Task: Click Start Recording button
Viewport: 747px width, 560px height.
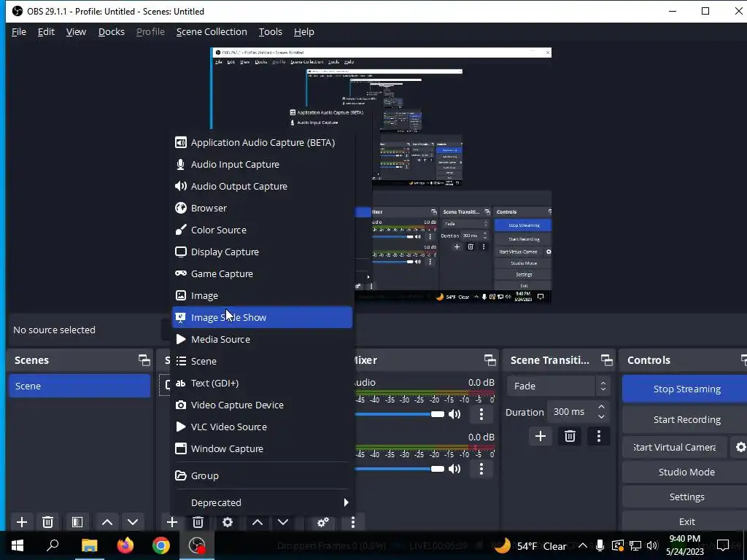Action: tap(686, 419)
